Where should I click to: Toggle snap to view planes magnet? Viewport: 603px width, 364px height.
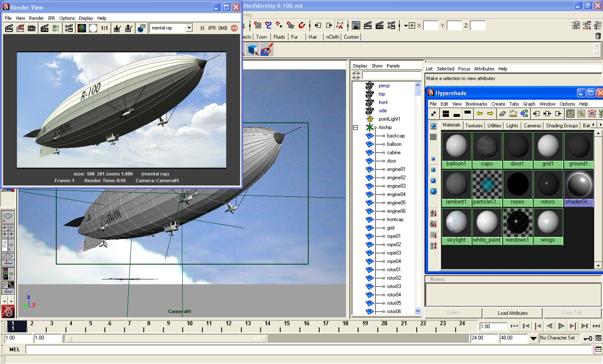point(290,25)
